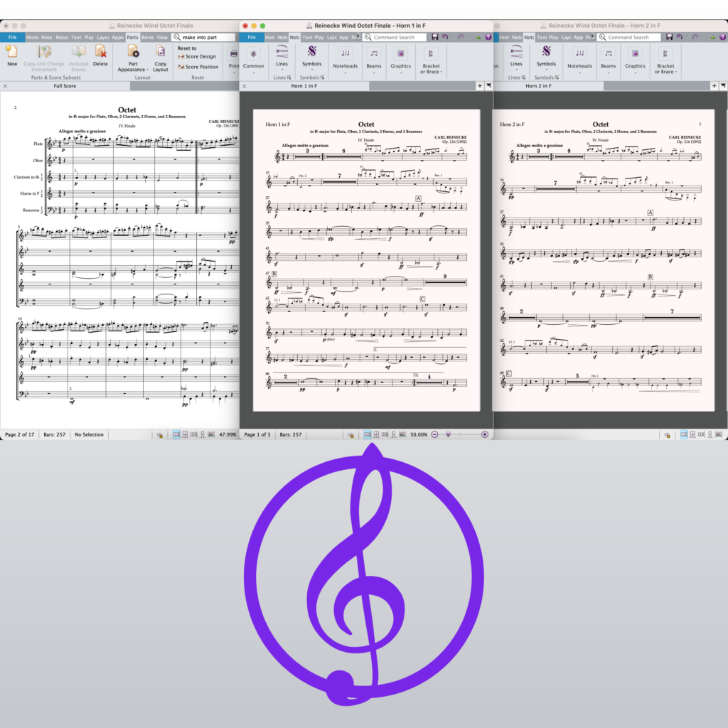This screenshot has height=728, width=728.
Task: Switch to Home tab in Full Score window
Action: coord(33,37)
